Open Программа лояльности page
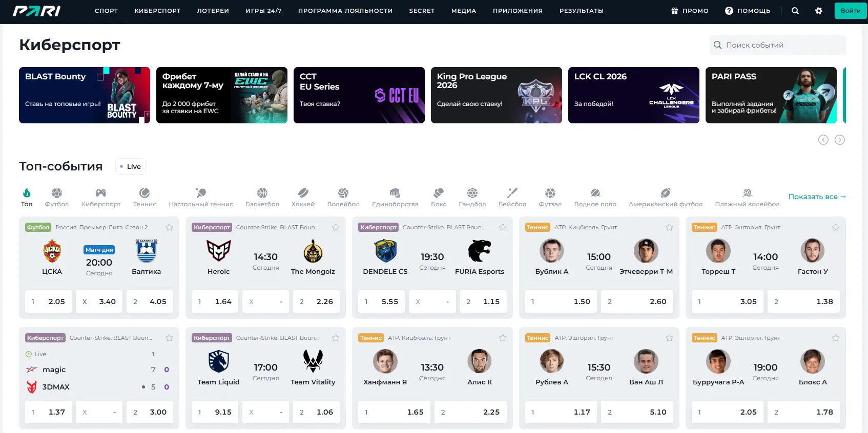 345,11
